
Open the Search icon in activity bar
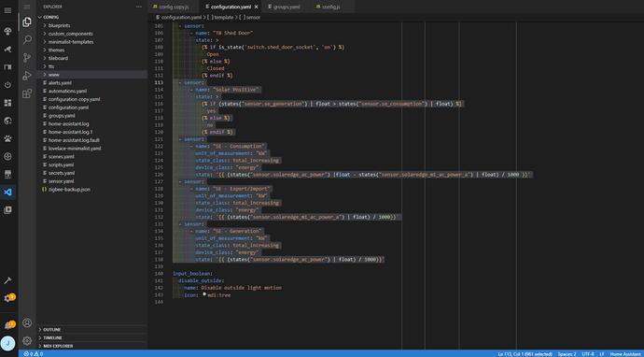[x=27, y=40]
